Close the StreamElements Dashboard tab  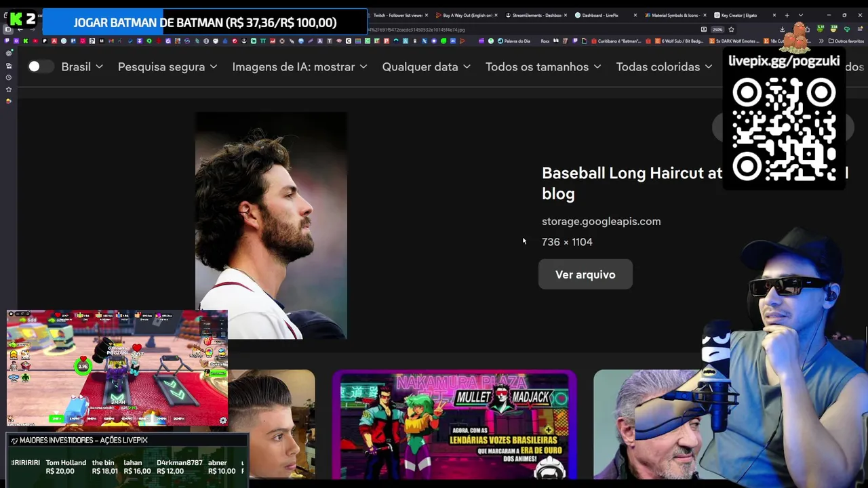coord(566,15)
